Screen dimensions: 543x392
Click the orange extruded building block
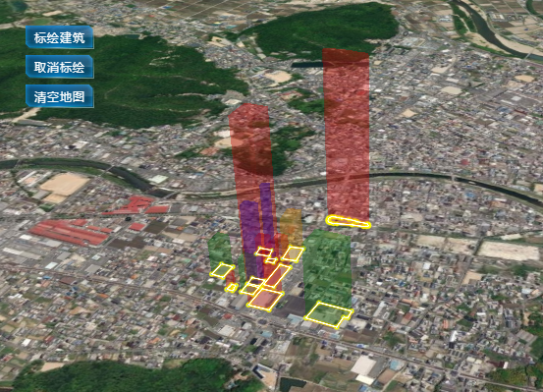point(291,227)
